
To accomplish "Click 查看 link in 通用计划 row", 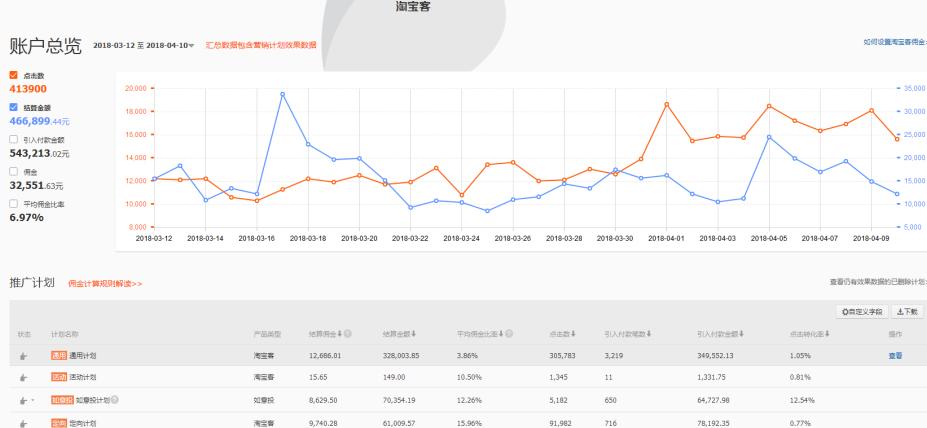I will pos(895,355).
